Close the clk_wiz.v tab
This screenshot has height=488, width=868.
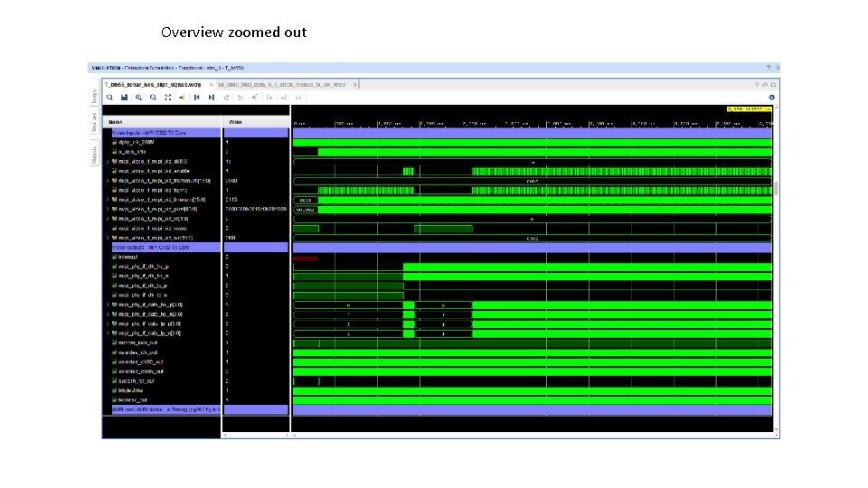[x=355, y=85]
